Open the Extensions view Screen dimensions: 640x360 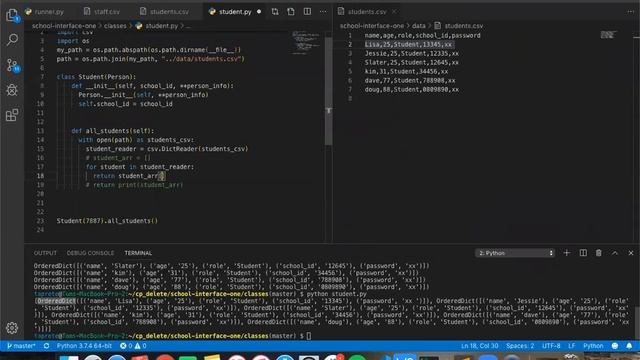coord(12,115)
